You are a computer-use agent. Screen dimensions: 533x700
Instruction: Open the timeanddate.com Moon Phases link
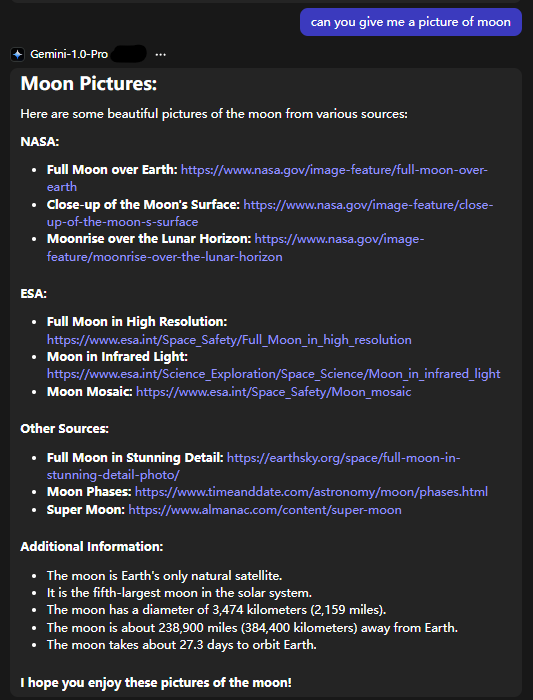click(x=311, y=492)
